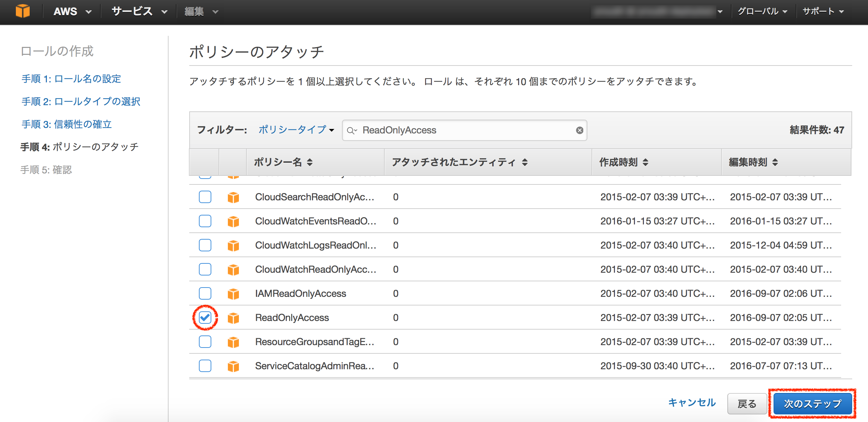868x422 pixels.
Task: Click the cube icon next to IAMReadOnlyAccess
Action: [x=234, y=293]
